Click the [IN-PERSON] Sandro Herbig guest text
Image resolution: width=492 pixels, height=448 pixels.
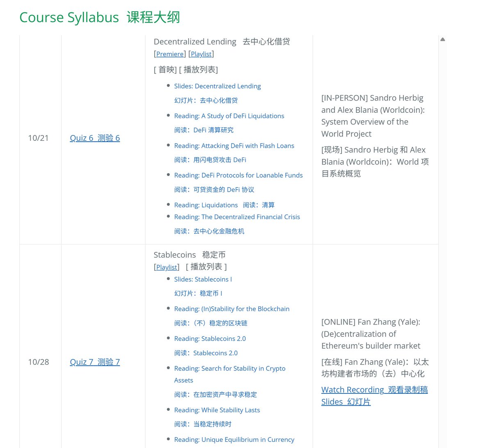(373, 116)
